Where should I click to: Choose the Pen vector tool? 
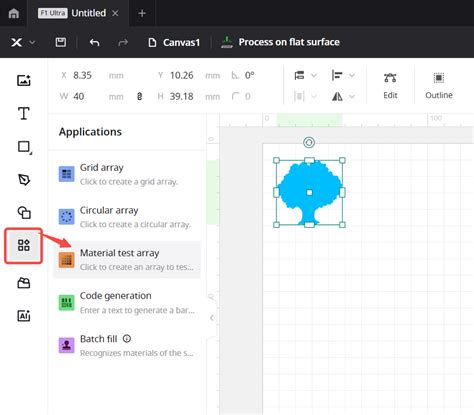tap(24, 180)
